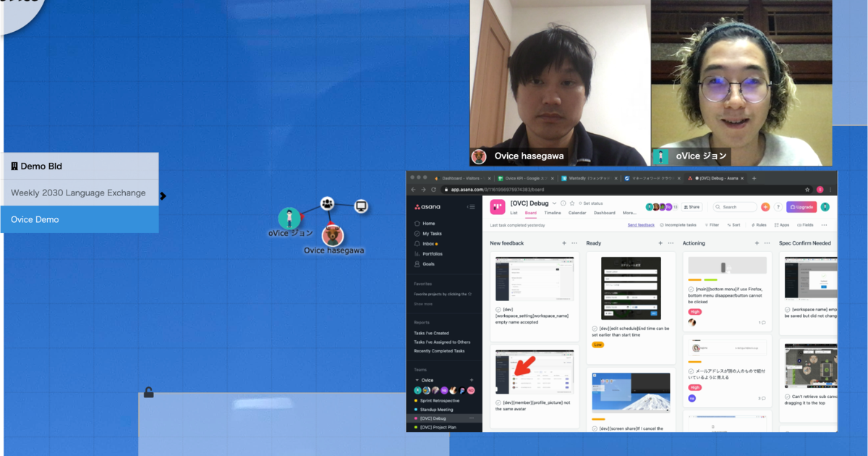Open the [OVC] Debug project dropdown arrow
Screen dimensions: 868x456
tap(555, 203)
